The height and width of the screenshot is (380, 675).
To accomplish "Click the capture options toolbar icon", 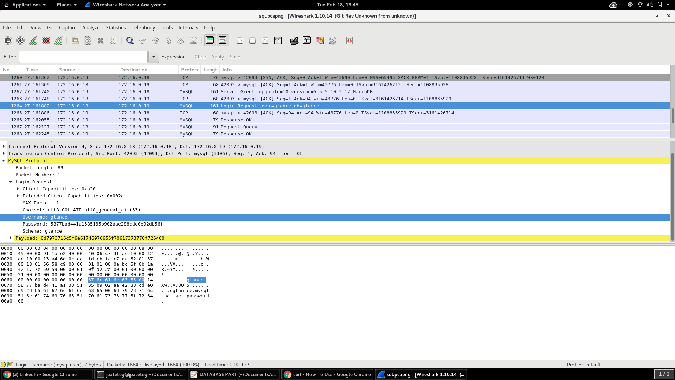I will (20, 40).
